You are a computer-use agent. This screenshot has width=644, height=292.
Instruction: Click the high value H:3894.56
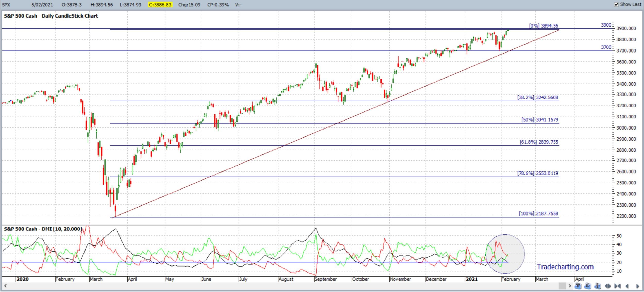pyautogui.click(x=101, y=5)
